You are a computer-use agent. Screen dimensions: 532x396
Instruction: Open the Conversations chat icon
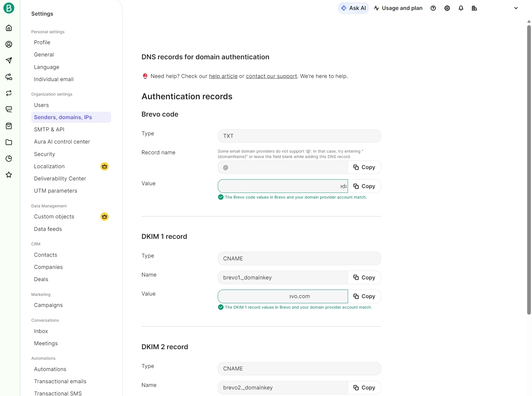point(9,109)
